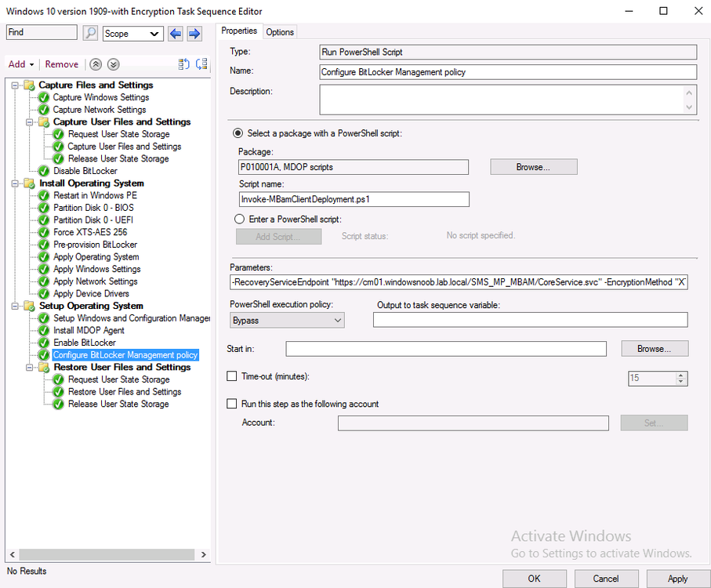Image resolution: width=711 pixels, height=588 pixels.
Task: Click the green check icon of Force XTS-AES 256
Action: (x=44, y=232)
